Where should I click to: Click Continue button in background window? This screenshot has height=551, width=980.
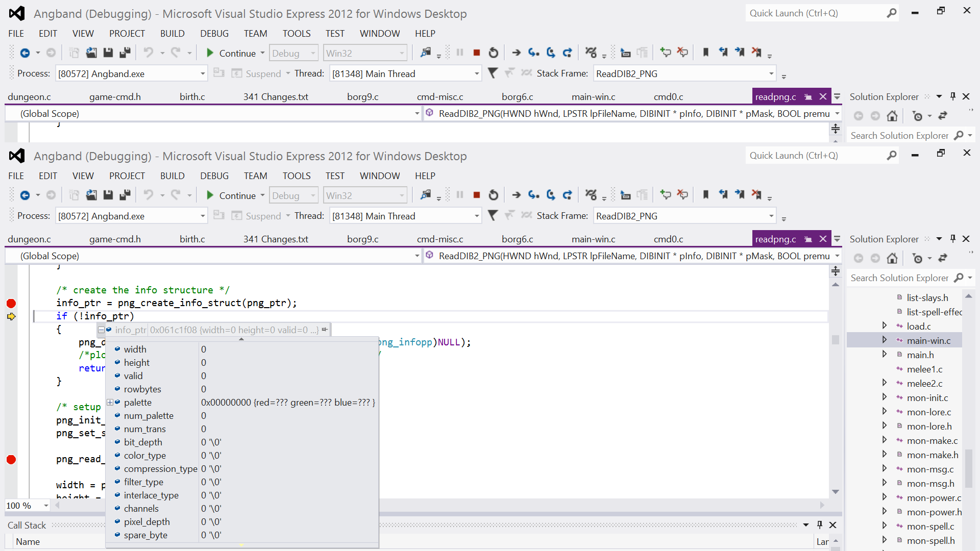pyautogui.click(x=231, y=53)
